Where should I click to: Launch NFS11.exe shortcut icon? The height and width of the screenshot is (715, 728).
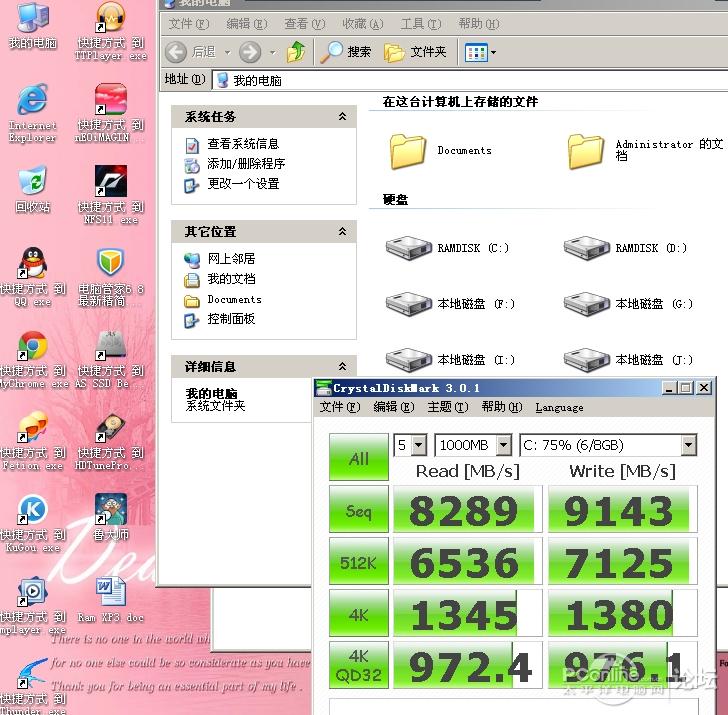tap(110, 181)
